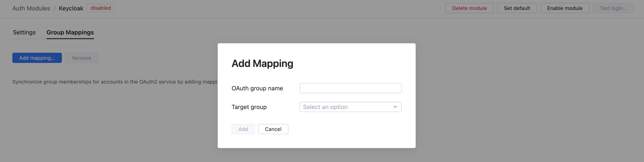
Task: Click the Keycloak breadcrumb title
Action: [x=71, y=8]
